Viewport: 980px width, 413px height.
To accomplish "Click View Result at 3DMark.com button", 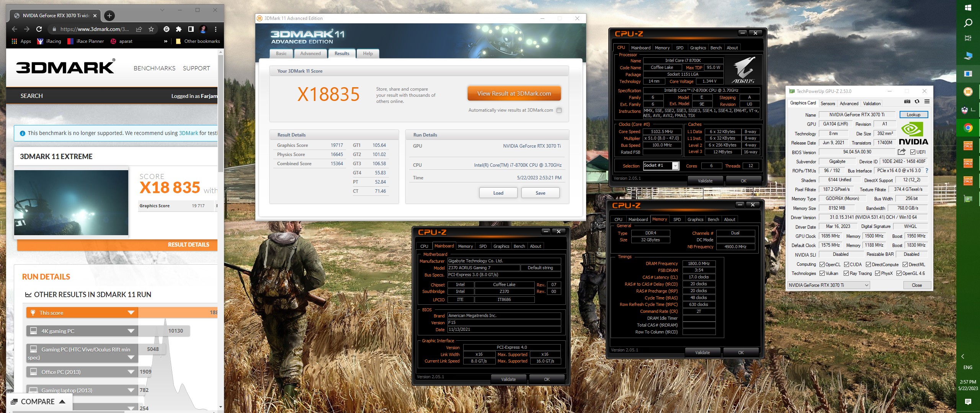I will coord(514,93).
